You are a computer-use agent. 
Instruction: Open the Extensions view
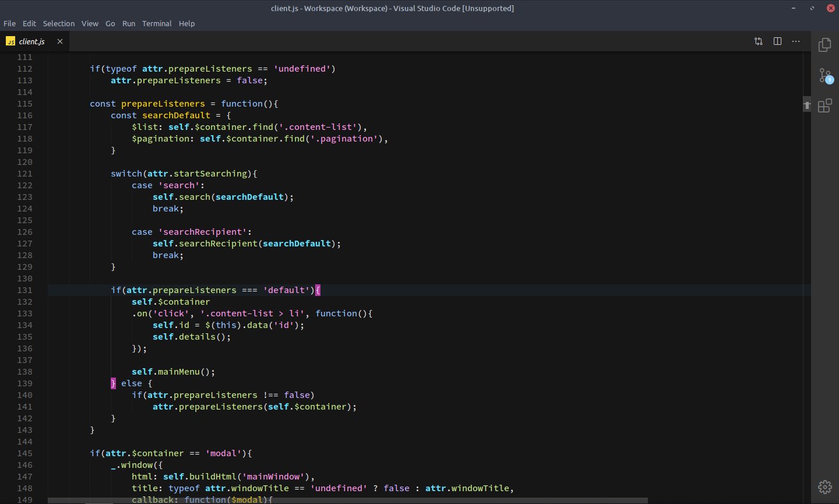(x=824, y=105)
